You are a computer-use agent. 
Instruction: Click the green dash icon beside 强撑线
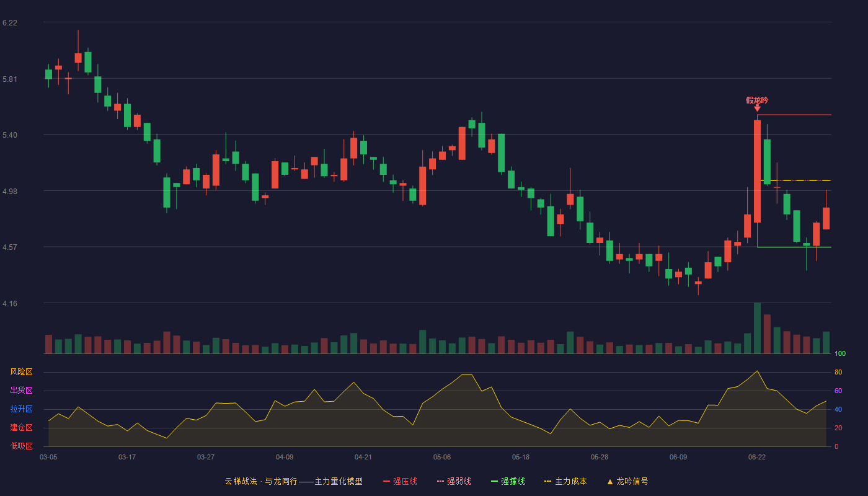click(494, 481)
